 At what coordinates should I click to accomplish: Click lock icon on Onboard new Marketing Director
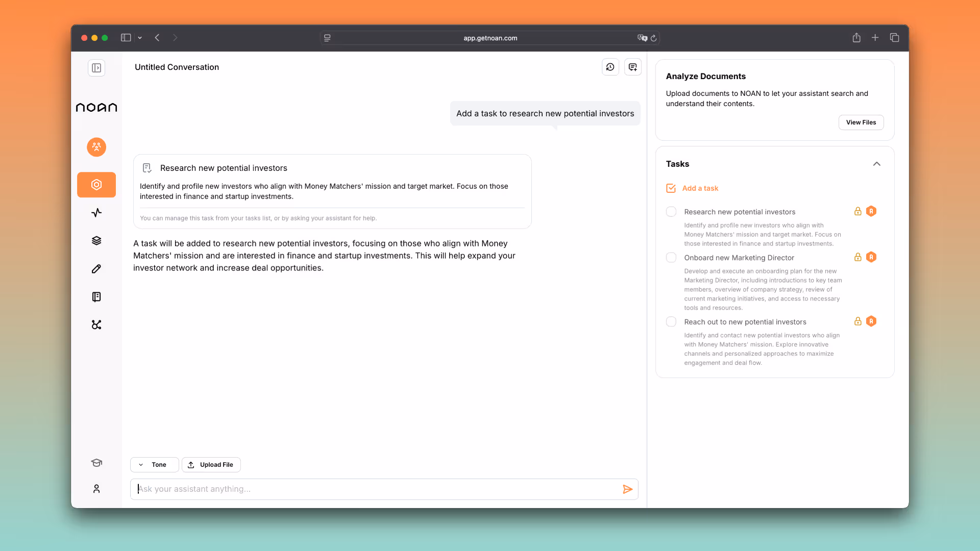click(858, 257)
